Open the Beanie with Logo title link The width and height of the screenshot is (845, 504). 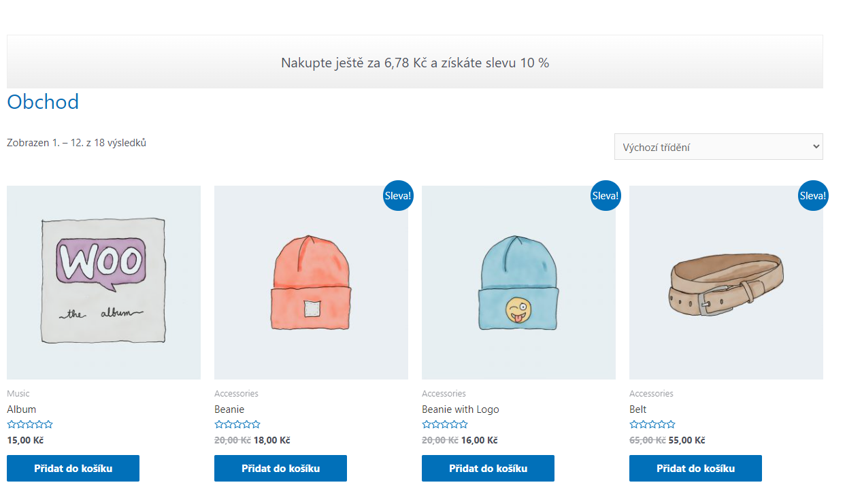[461, 409]
